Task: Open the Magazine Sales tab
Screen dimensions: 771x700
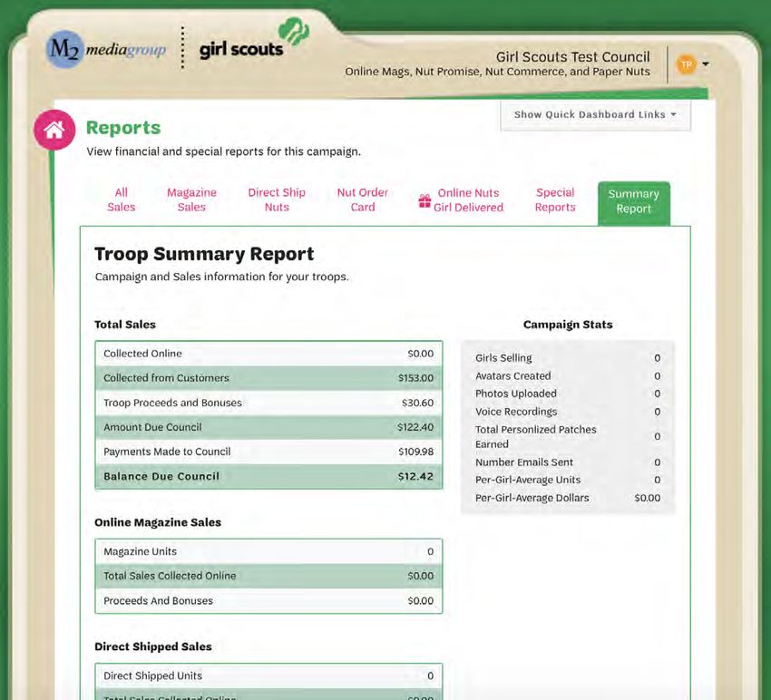Action: tap(191, 199)
